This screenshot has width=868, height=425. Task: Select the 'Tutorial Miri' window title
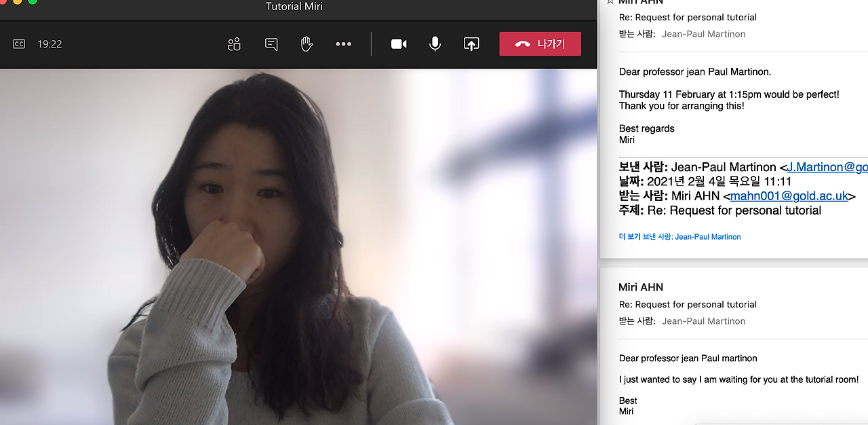point(294,7)
